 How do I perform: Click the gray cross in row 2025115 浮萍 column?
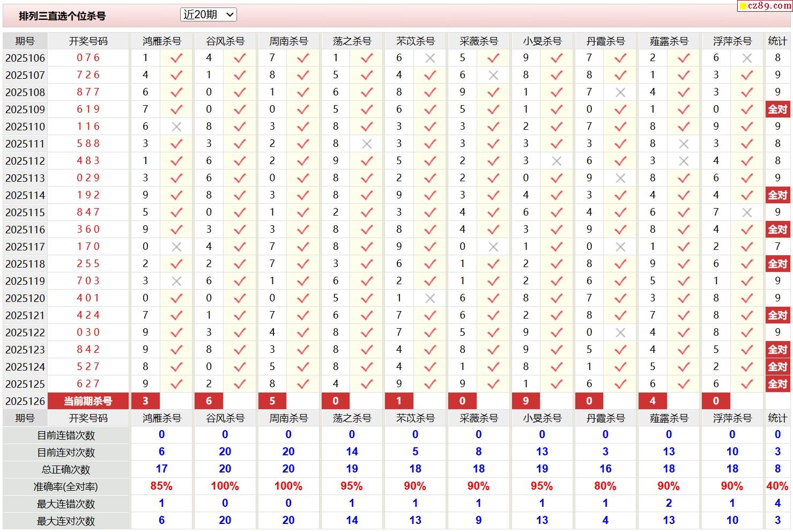(x=747, y=212)
